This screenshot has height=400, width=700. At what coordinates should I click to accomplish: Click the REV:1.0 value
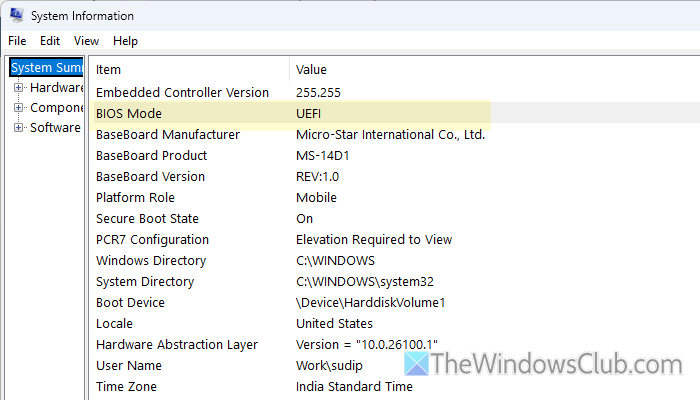coord(317,176)
